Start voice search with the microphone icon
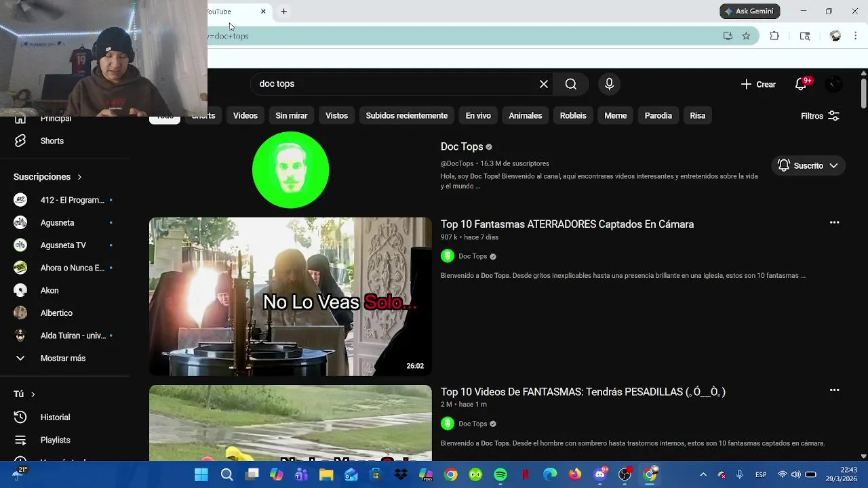This screenshot has height=488, width=868. point(609,84)
